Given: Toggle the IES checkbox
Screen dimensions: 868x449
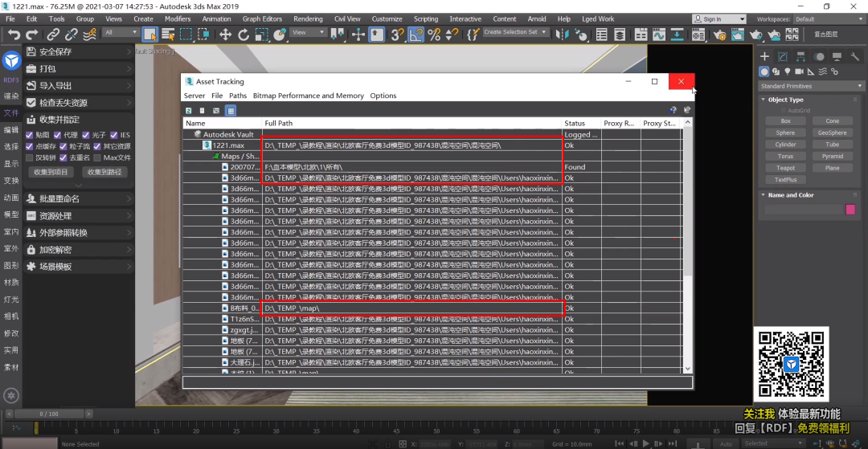Looking at the screenshot, I should coord(113,135).
